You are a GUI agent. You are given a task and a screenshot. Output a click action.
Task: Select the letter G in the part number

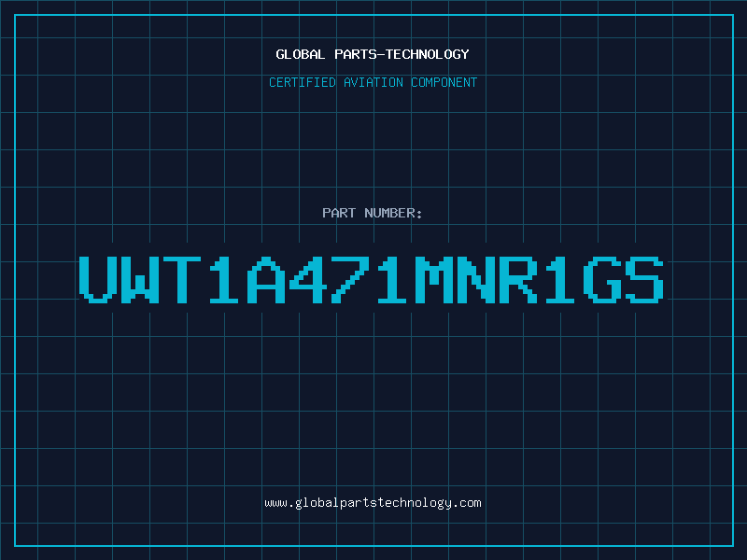602,280
